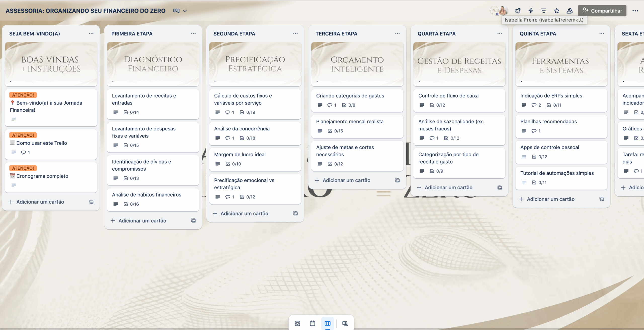The image size is (644, 330).
Task: Expand the board view switcher chevron
Action: tap(185, 11)
